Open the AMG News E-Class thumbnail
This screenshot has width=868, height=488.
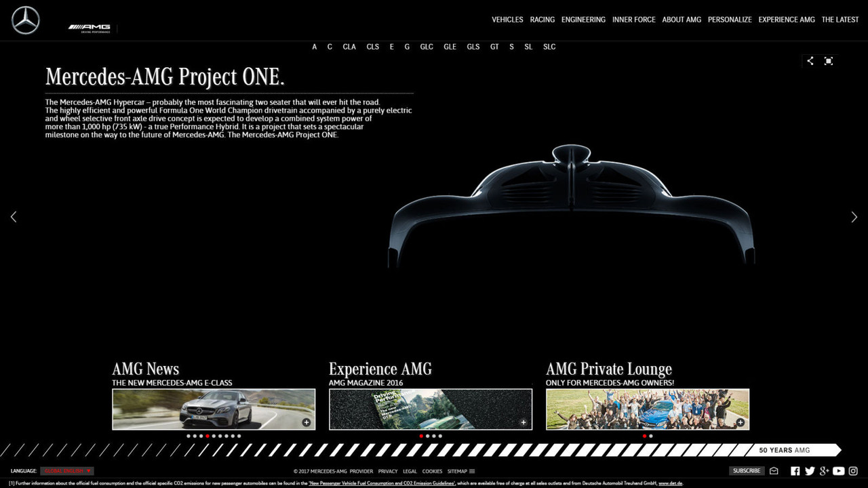(x=214, y=409)
